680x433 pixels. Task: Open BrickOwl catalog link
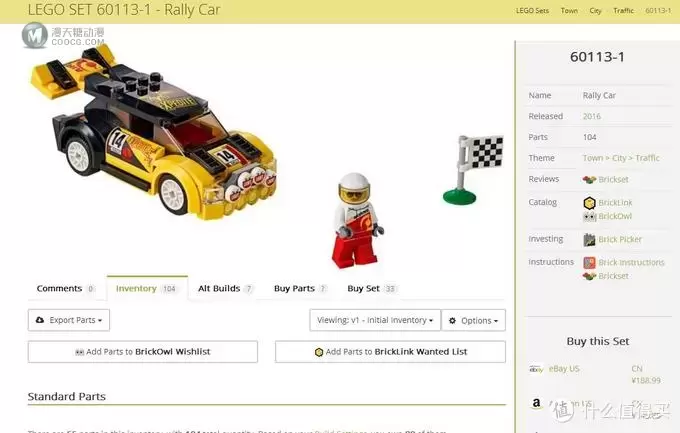615,216
